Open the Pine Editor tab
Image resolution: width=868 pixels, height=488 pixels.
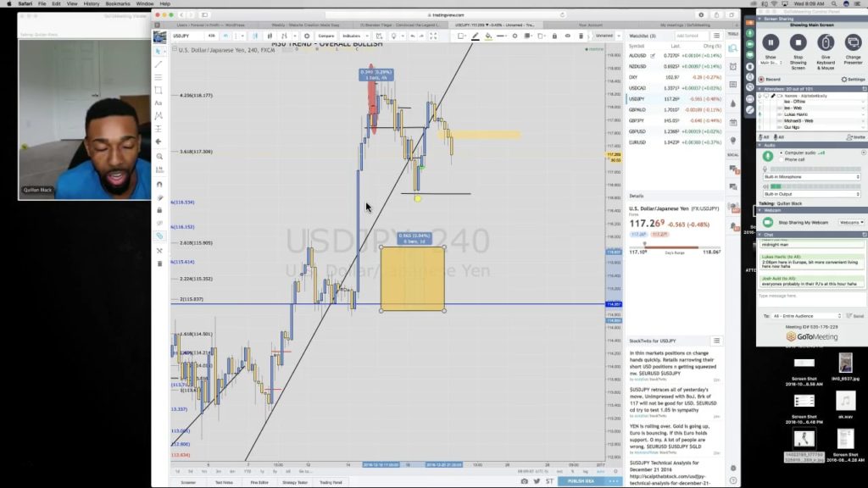click(259, 482)
